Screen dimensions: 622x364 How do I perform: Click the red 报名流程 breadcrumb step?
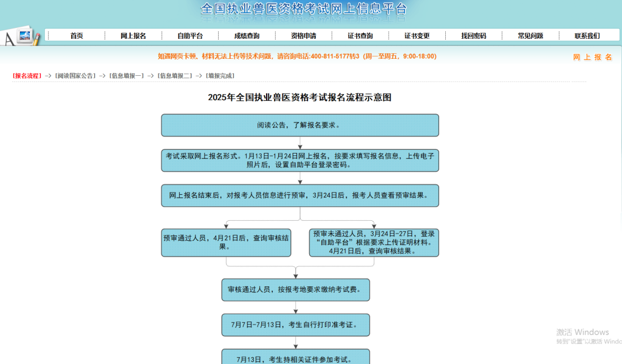coord(26,76)
